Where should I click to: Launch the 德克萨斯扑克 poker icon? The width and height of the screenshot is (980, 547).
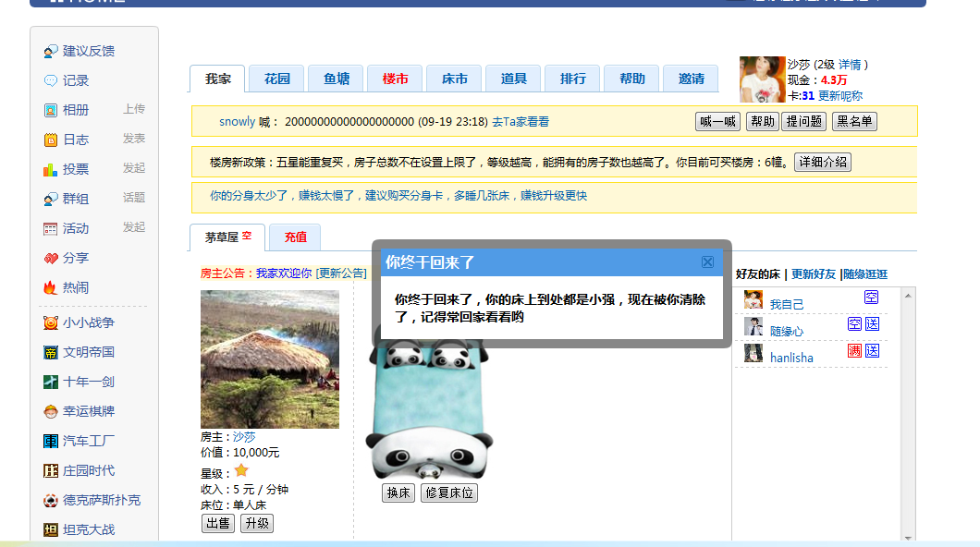51,501
